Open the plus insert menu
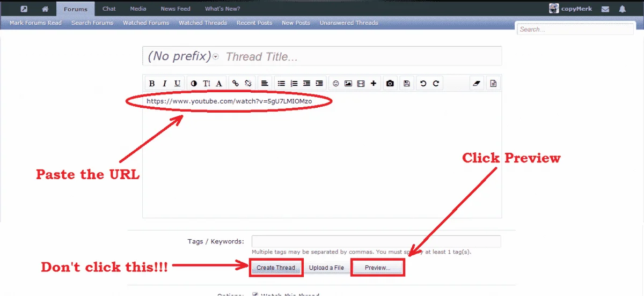Image resolution: width=644 pixels, height=296 pixels. point(374,84)
